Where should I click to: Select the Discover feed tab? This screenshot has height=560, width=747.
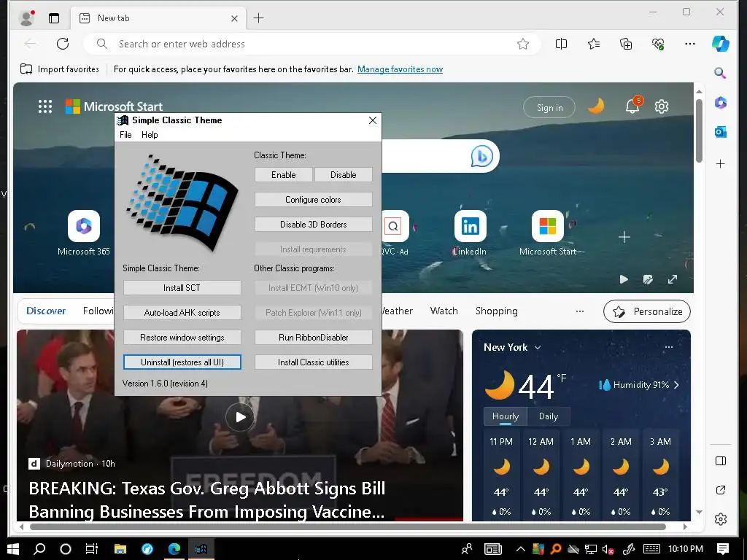[46, 311]
